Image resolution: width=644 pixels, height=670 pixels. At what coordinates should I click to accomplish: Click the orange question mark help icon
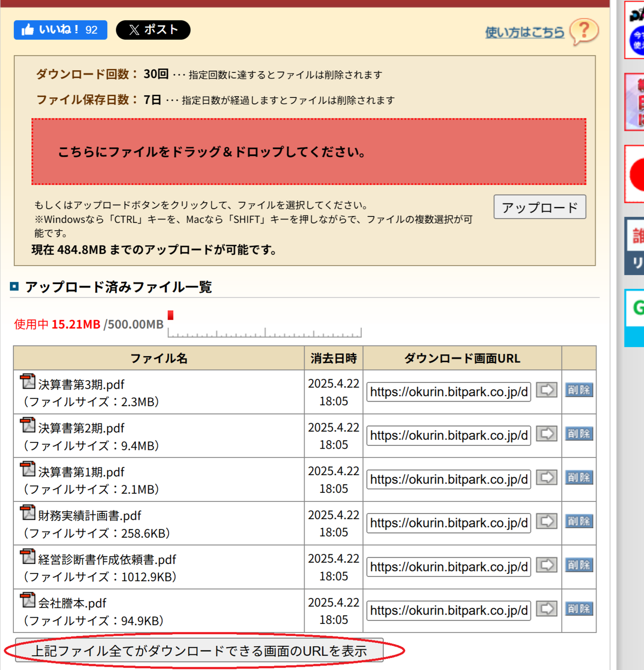coord(584,31)
